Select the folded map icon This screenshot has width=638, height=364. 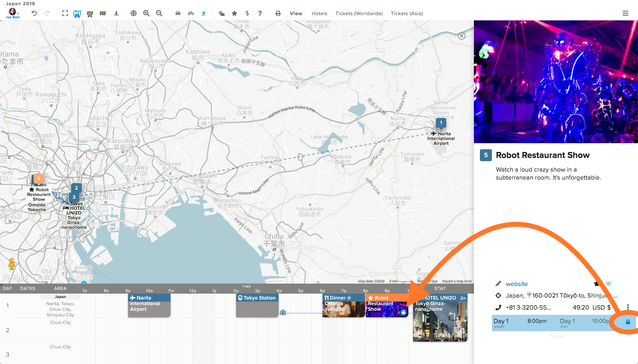pos(103,13)
